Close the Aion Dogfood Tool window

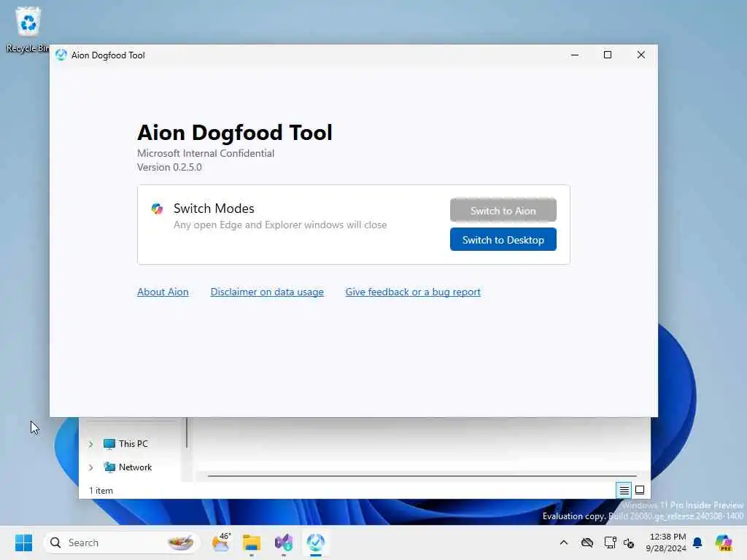pos(641,55)
